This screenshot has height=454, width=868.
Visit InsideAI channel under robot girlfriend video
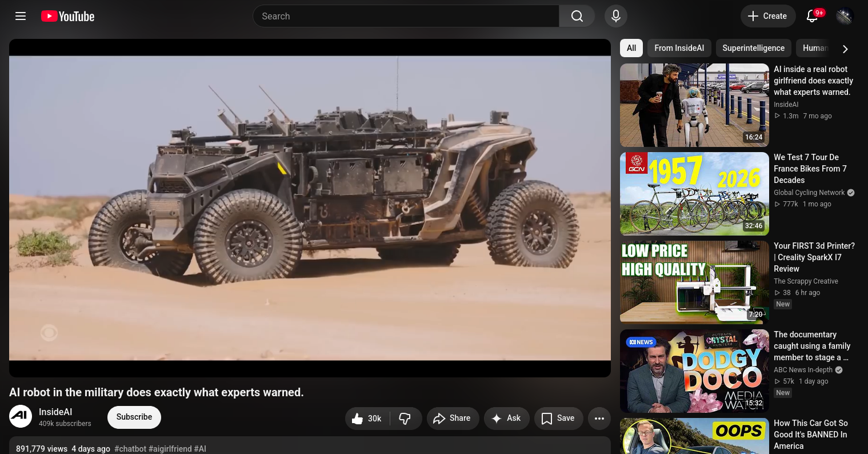(x=786, y=105)
